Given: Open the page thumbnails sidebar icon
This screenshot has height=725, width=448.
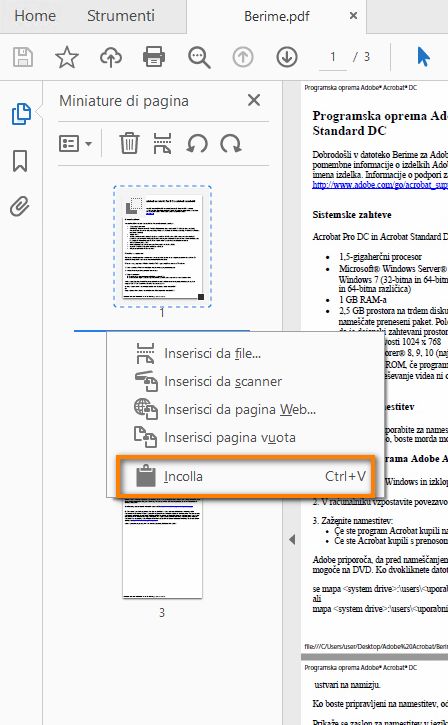Looking at the screenshot, I should click(x=21, y=114).
